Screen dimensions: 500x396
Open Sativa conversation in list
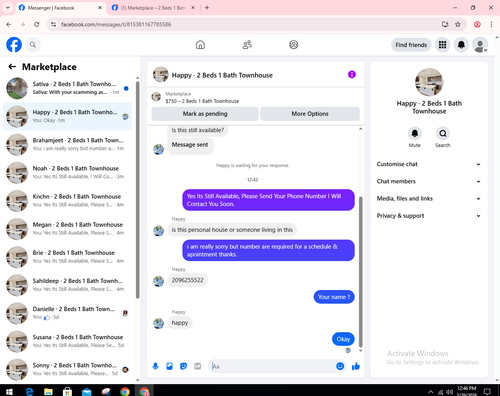click(x=67, y=88)
